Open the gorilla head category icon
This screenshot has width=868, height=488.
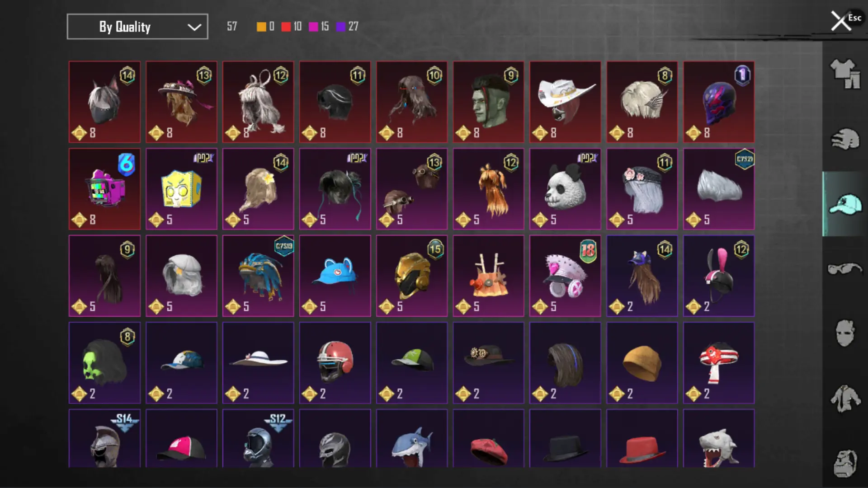(x=844, y=463)
